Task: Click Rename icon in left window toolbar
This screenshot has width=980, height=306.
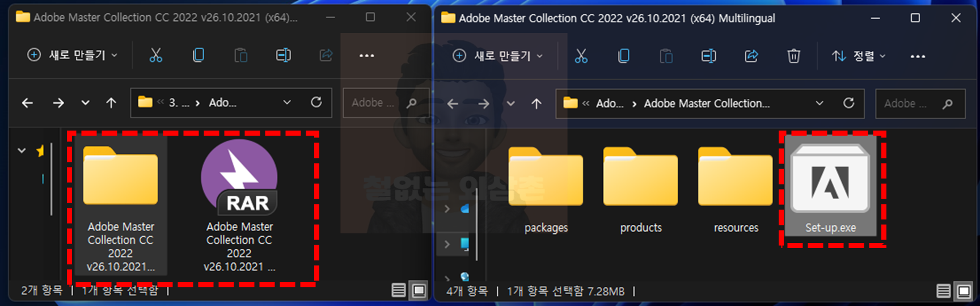Action: (x=283, y=55)
